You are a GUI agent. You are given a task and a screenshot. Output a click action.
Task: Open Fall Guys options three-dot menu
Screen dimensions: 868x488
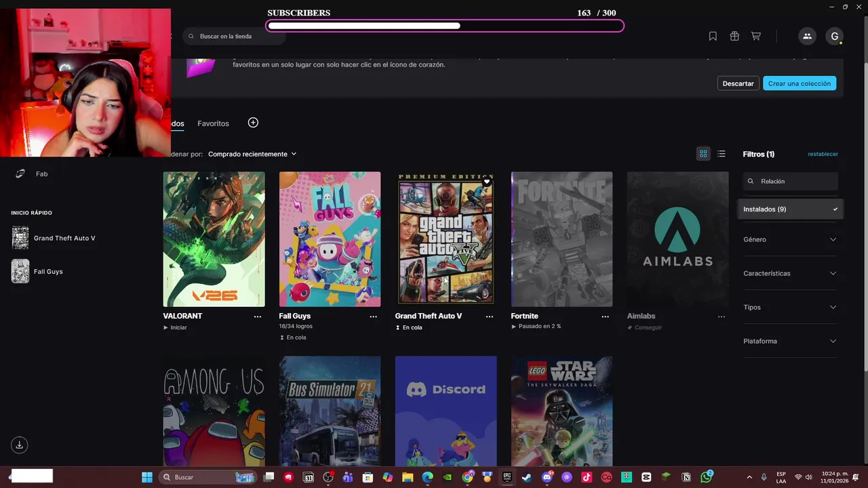[374, 317]
